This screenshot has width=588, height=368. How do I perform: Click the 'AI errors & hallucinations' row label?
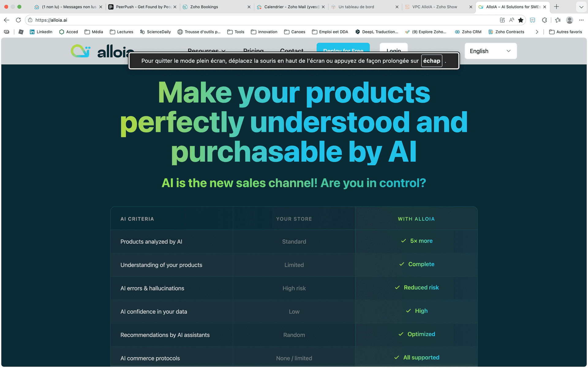152,288
